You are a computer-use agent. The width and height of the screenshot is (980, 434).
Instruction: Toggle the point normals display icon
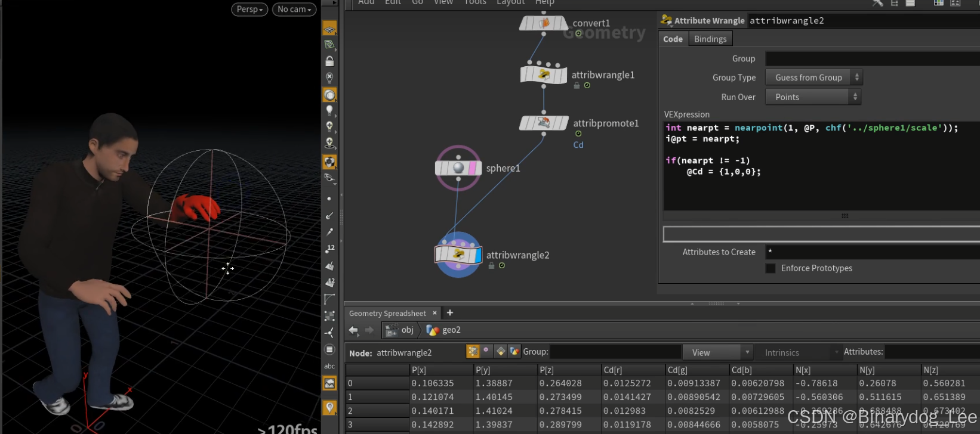point(329,215)
